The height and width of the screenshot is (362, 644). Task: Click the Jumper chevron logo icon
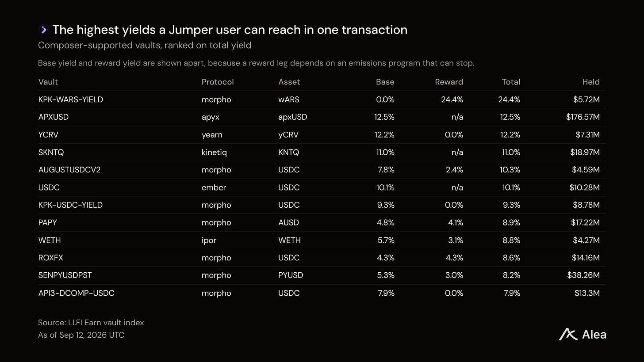[43, 30]
